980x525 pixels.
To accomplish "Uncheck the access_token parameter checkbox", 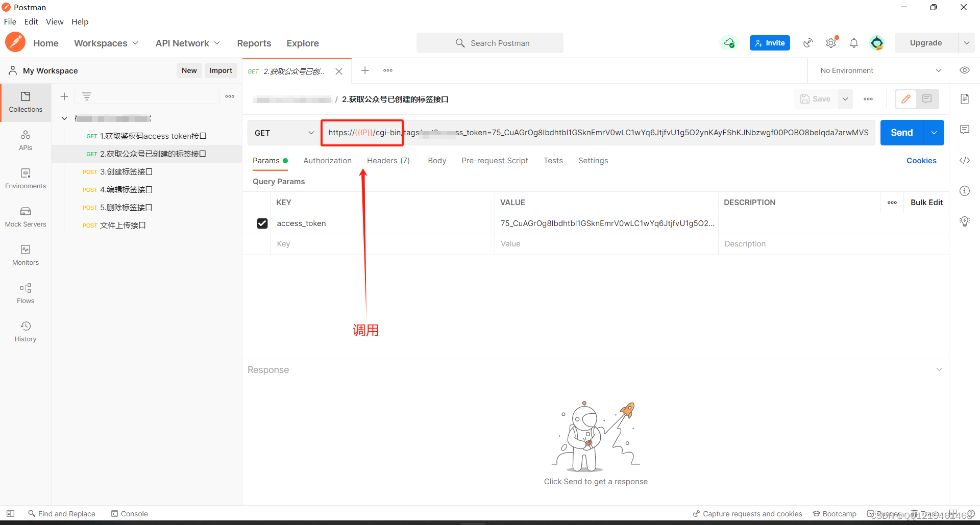I will point(262,223).
